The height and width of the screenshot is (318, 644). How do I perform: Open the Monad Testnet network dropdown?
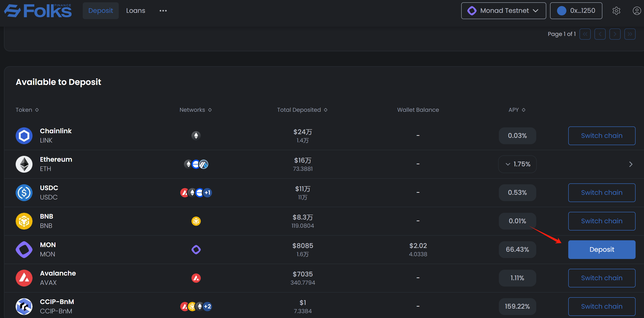[503, 11]
